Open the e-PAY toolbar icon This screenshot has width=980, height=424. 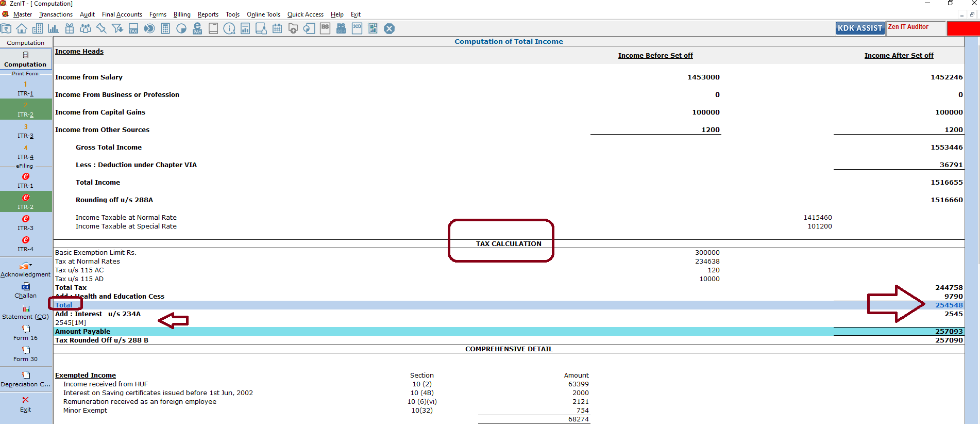(x=197, y=28)
